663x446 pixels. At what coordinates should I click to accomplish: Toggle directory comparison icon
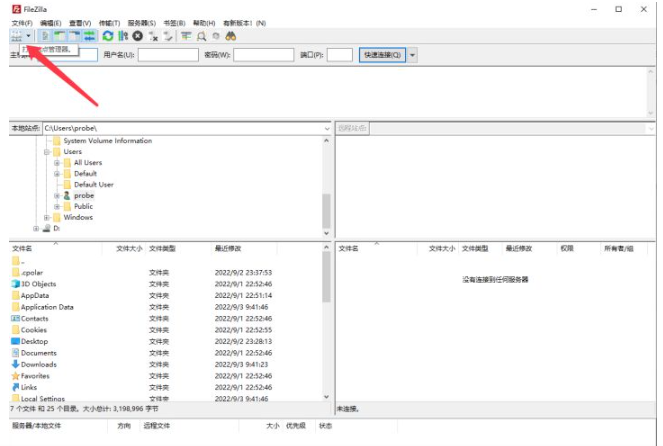[201, 37]
